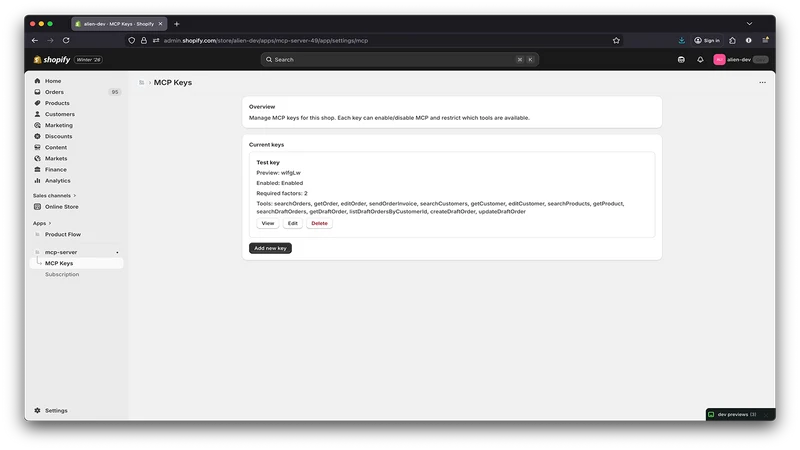Click the Customers person icon

tap(37, 114)
